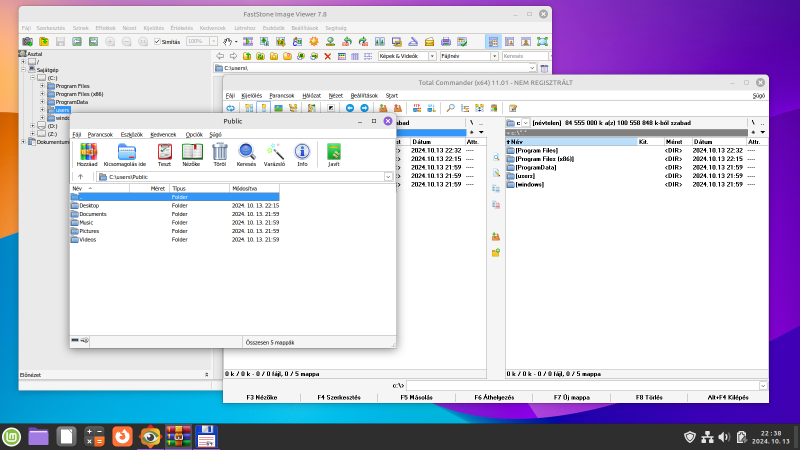Click the F6 Áthelyezés button
Screen dimensions: 800x450
coord(494,397)
